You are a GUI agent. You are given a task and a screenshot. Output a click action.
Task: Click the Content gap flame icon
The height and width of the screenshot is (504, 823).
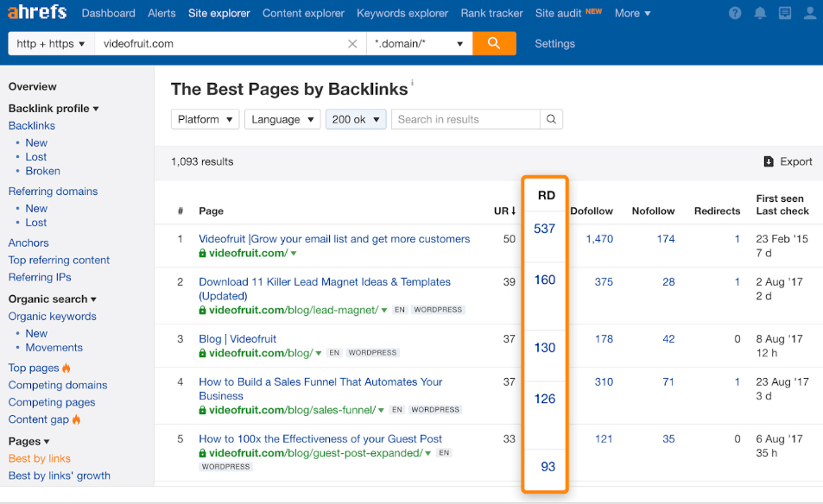77,419
